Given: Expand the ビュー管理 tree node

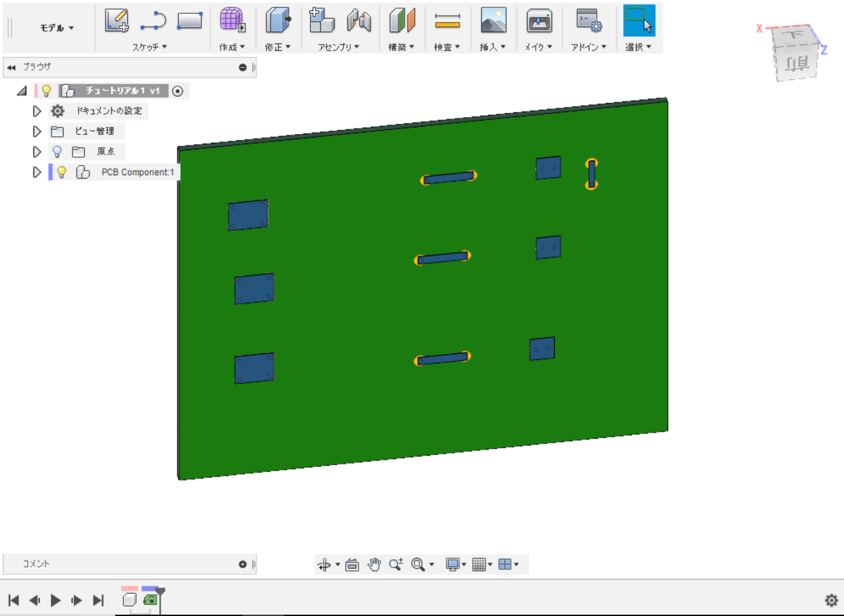Looking at the screenshot, I should [x=37, y=131].
